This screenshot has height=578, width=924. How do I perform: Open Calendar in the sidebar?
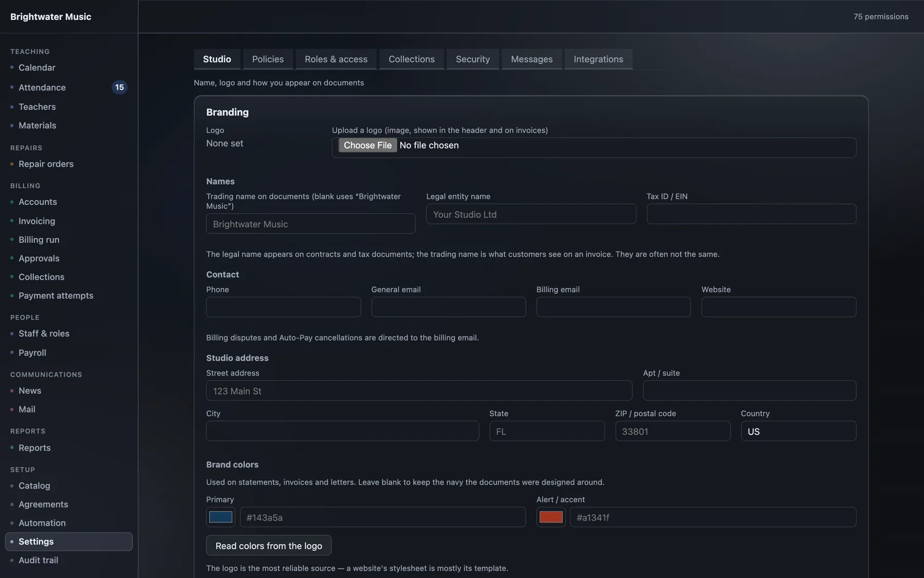pyautogui.click(x=37, y=67)
